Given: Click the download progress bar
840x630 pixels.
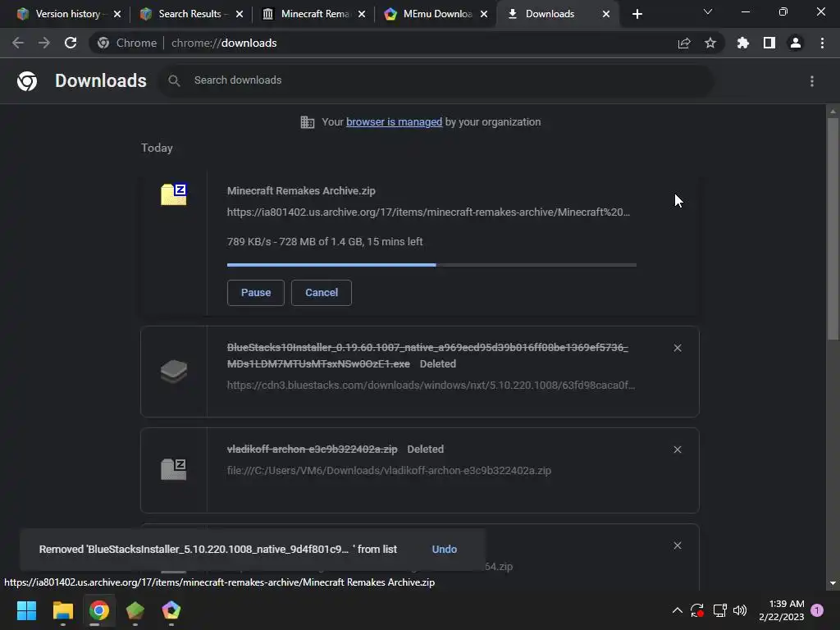Looking at the screenshot, I should (431, 265).
